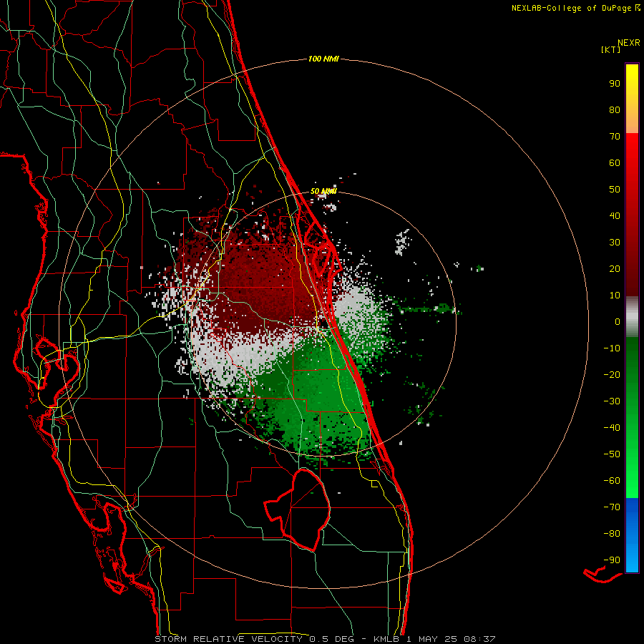The image size is (644, 644).
Task: Click the 0 value on the velocity scale
Action: (x=618, y=321)
